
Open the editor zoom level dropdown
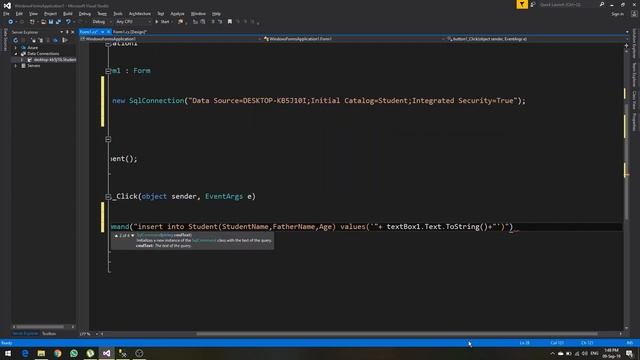[x=89, y=334]
